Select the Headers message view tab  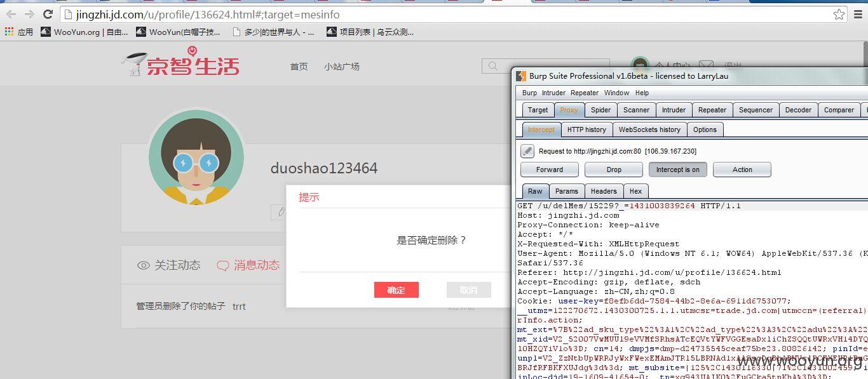604,191
